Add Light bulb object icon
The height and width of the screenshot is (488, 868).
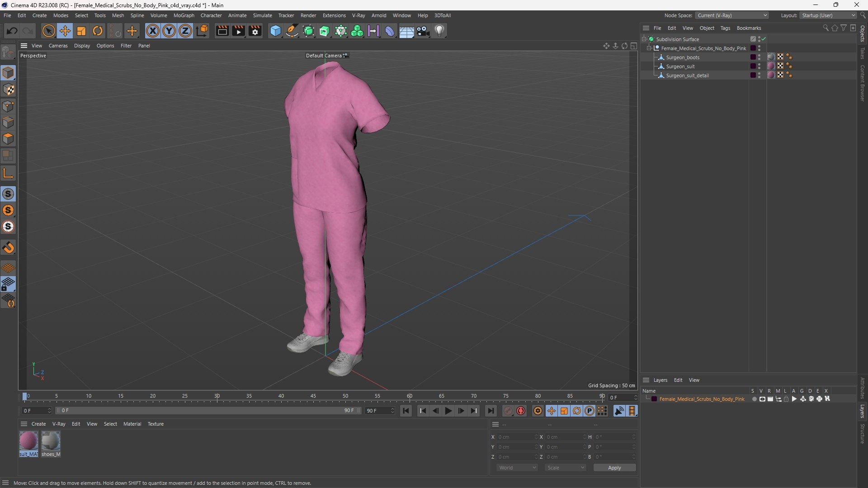[439, 31]
